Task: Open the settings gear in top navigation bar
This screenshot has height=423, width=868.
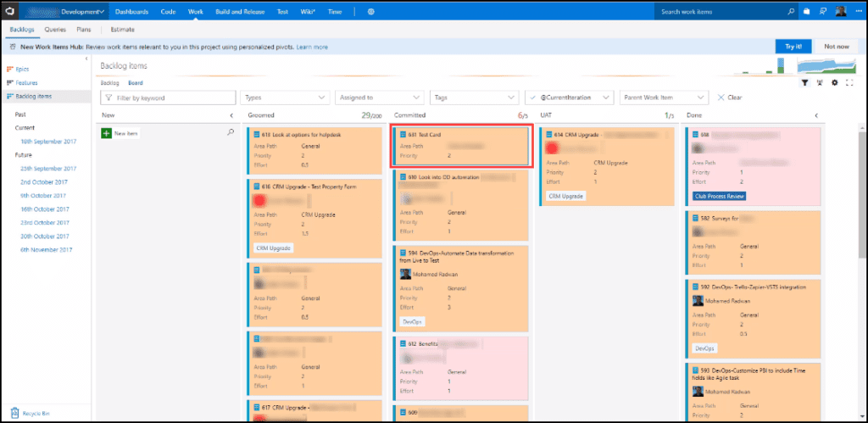Action: pyautogui.click(x=371, y=12)
